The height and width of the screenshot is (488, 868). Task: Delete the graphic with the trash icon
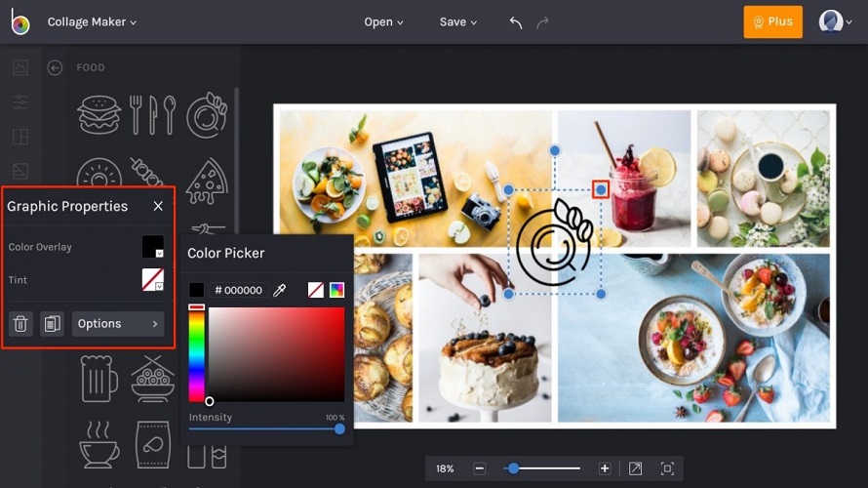pos(20,324)
